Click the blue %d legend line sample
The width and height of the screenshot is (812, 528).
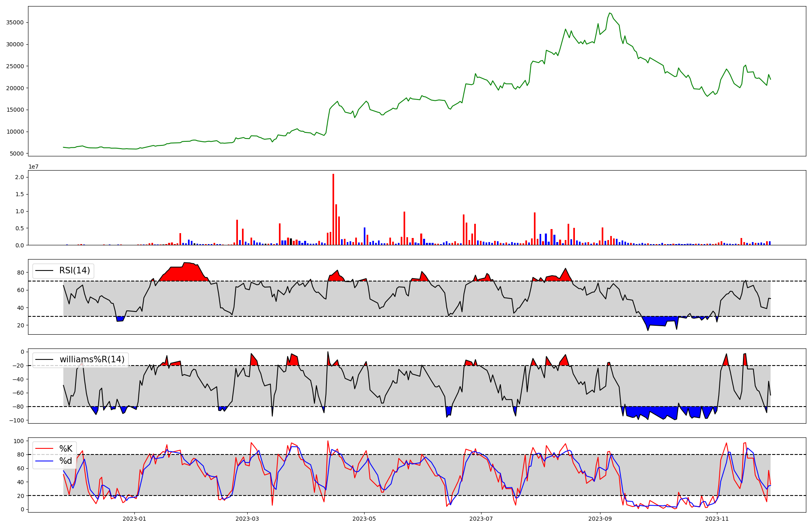click(x=44, y=461)
